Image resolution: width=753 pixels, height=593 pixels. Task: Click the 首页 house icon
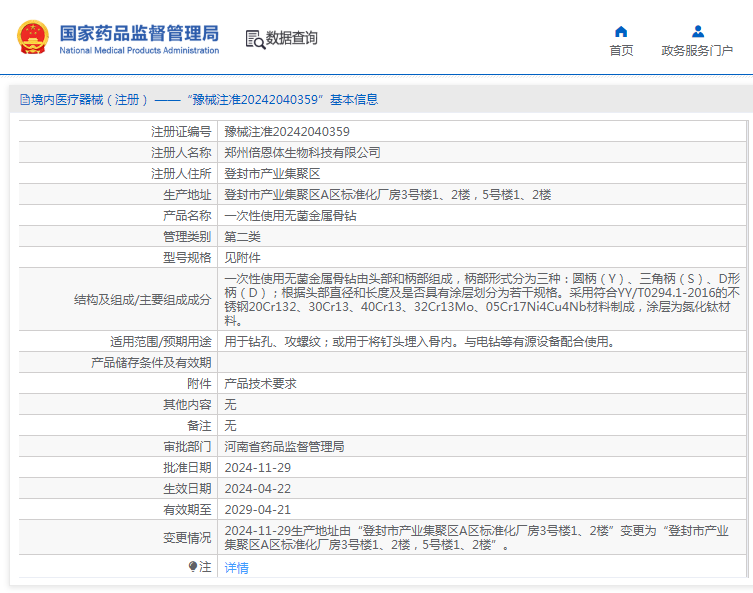(x=621, y=31)
